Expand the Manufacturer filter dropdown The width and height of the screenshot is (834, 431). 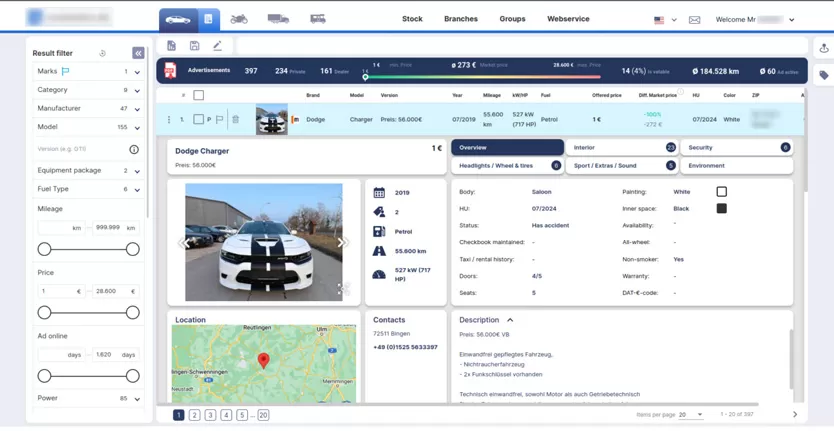click(x=137, y=109)
